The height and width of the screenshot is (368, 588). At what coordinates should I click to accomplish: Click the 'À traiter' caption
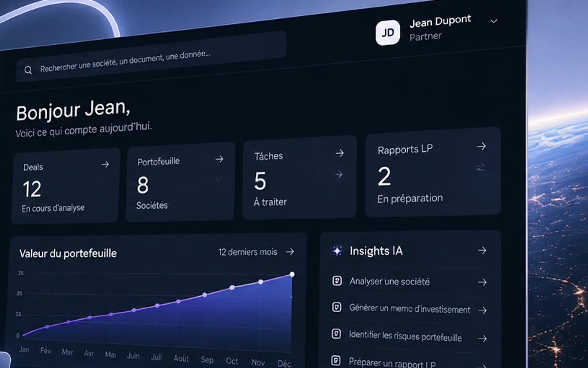point(270,202)
